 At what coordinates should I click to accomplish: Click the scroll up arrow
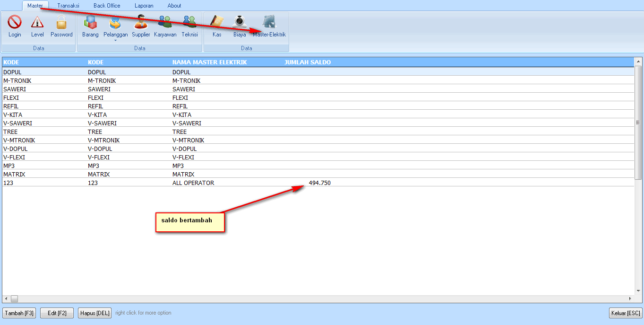[638, 61]
